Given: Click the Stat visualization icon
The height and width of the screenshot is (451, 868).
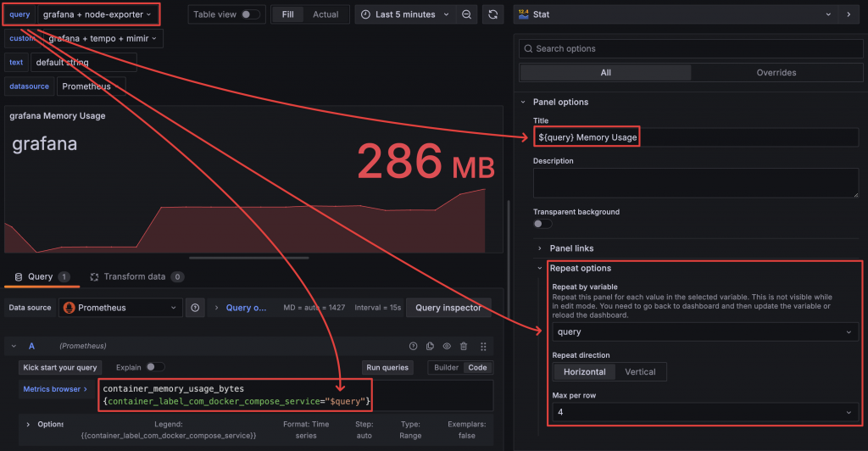Looking at the screenshot, I should 524,14.
